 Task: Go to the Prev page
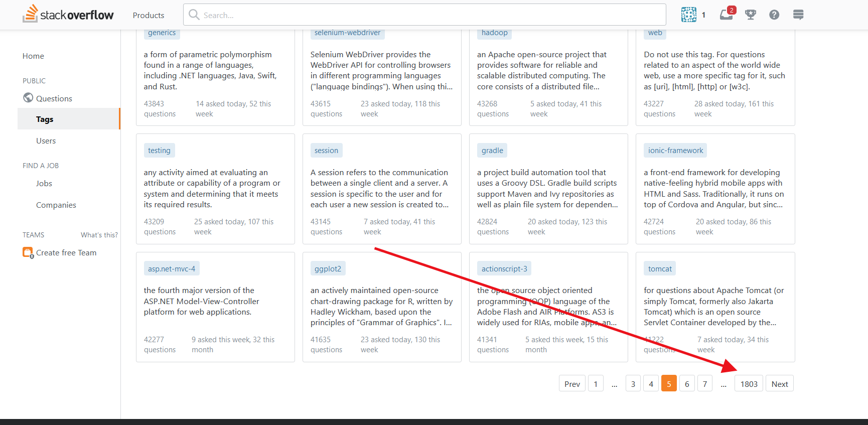click(x=572, y=384)
